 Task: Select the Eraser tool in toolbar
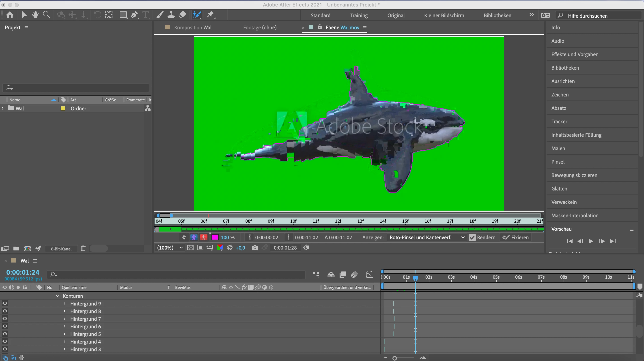click(183, 15)
